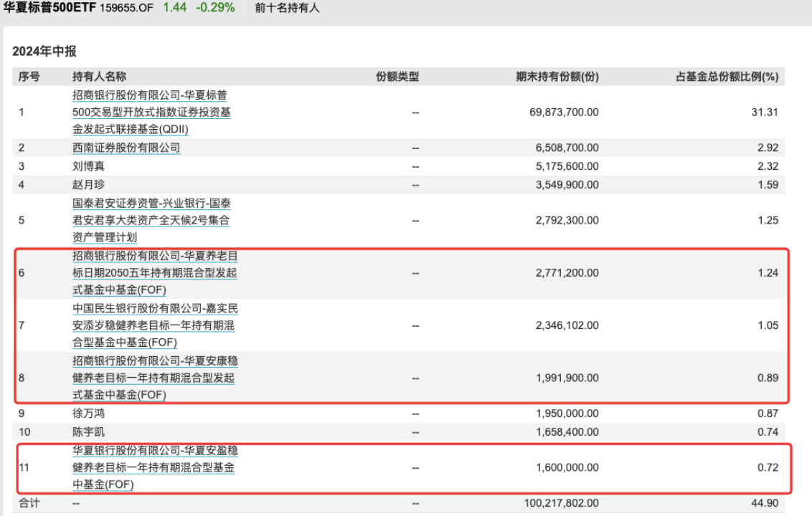
Task: Click the 69,873,700.00 share amount cell
Action: pos(567,113)
